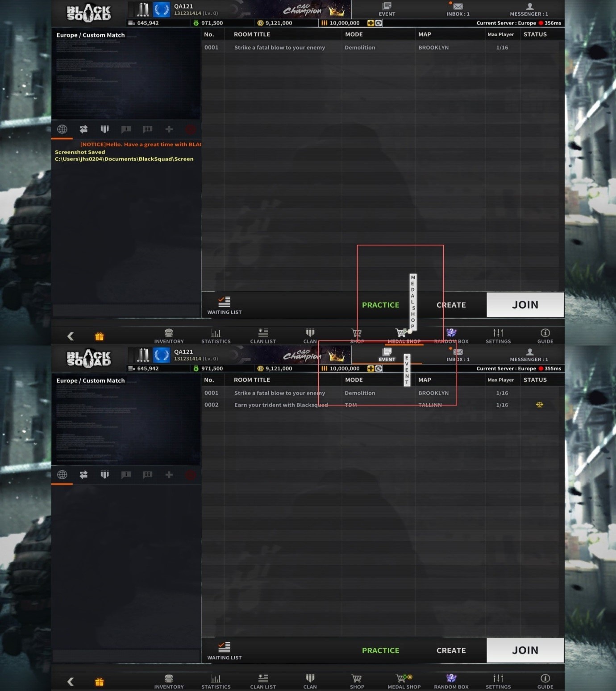Image resolution: width=616 pixels, height=691 pixels.
Task: Open WAITING LIST in the lower screen
Action: click(224, 651)
